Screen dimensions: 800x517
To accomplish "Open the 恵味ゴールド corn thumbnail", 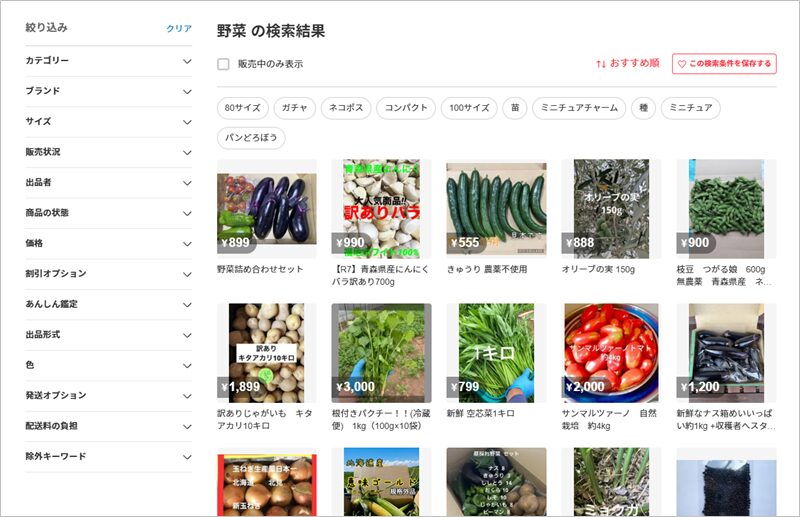I will pos(381,482).
